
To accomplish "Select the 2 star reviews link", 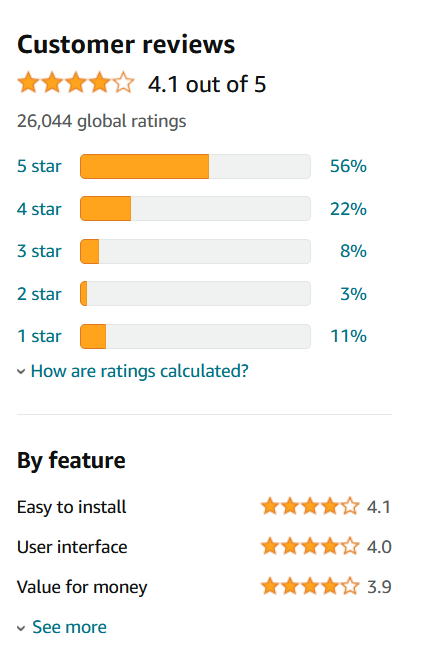I will coord(39,294).
